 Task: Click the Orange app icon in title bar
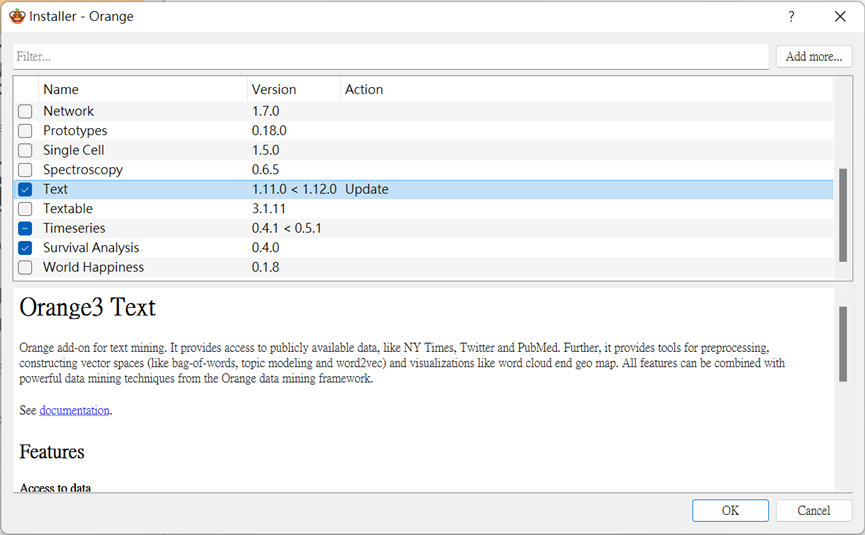[x=17, y=16]
